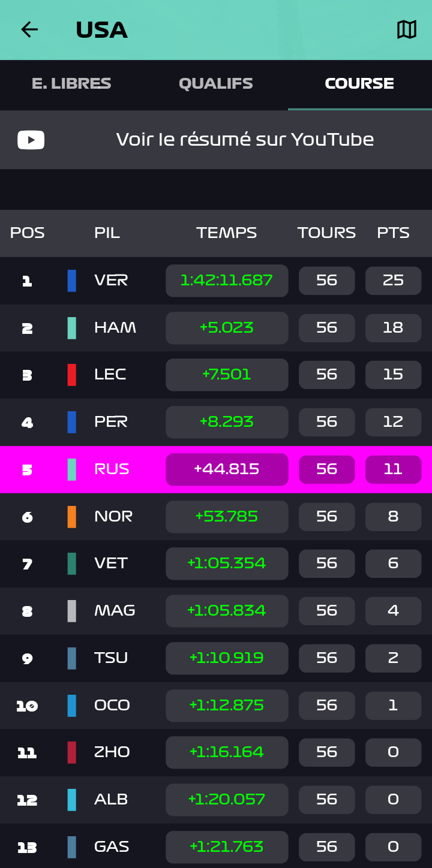Tap the back arrow icon
Image resolution: width=432 pixels, height=868 pixels.
point(29,29)
